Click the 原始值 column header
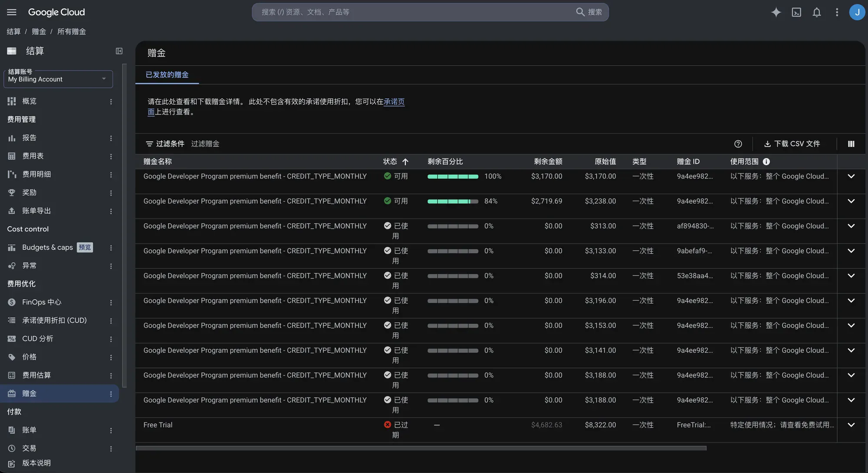Screen dimensions: 868x473 (x=605, y=162)
